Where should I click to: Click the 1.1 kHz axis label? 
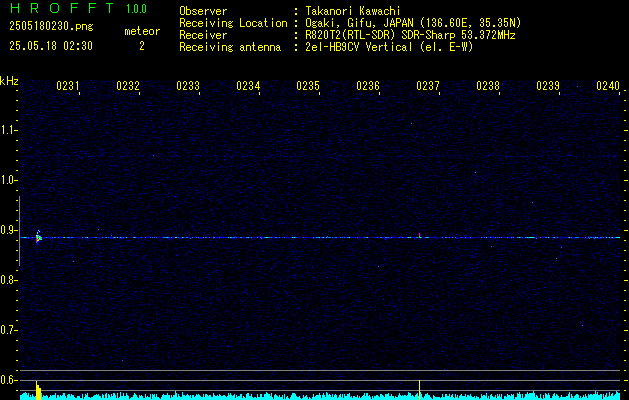(x=8, y=130)
